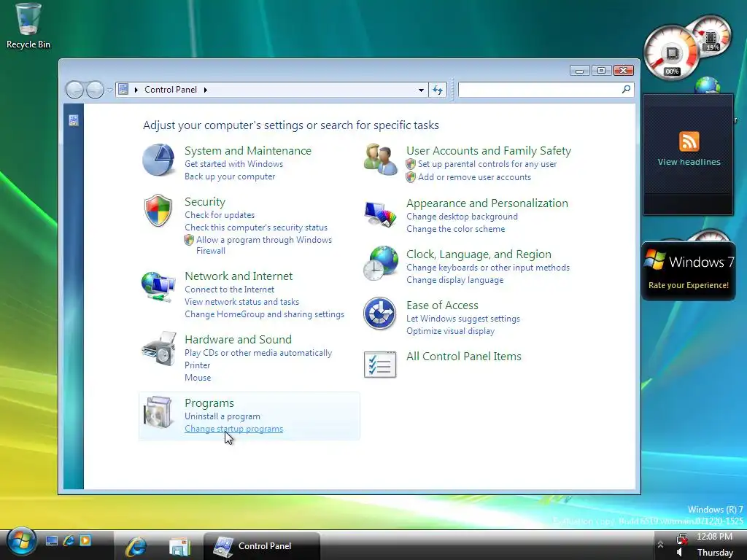Click Optimize visual display

tap(450, 331)
